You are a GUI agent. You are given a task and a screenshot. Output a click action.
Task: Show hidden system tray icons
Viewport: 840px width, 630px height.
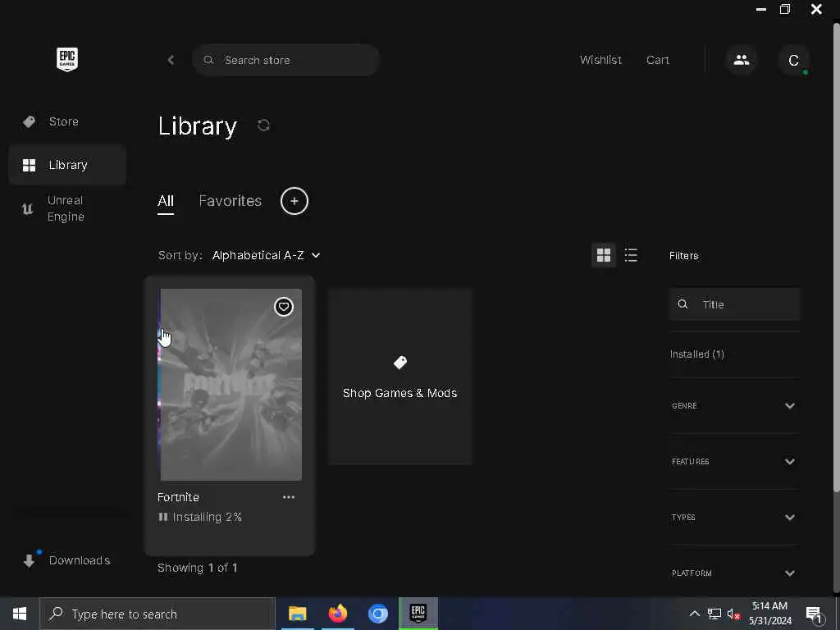coord(694,614)
